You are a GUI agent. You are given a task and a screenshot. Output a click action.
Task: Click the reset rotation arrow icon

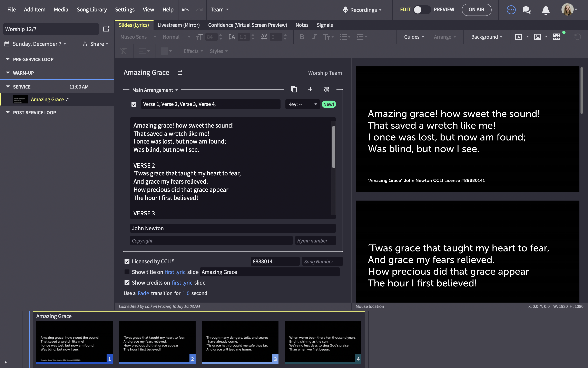[x=578, y=37]
